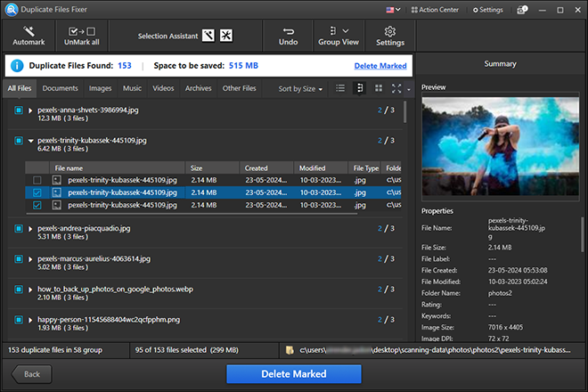The height and width of the screenshot is (392, 588).
Task: Click the Undo arrow icon
Action: [x=288, y=30]
